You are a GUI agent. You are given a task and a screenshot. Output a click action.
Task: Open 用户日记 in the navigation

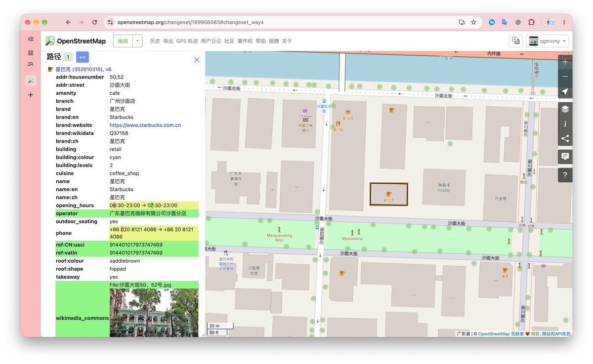pos(211,41)
